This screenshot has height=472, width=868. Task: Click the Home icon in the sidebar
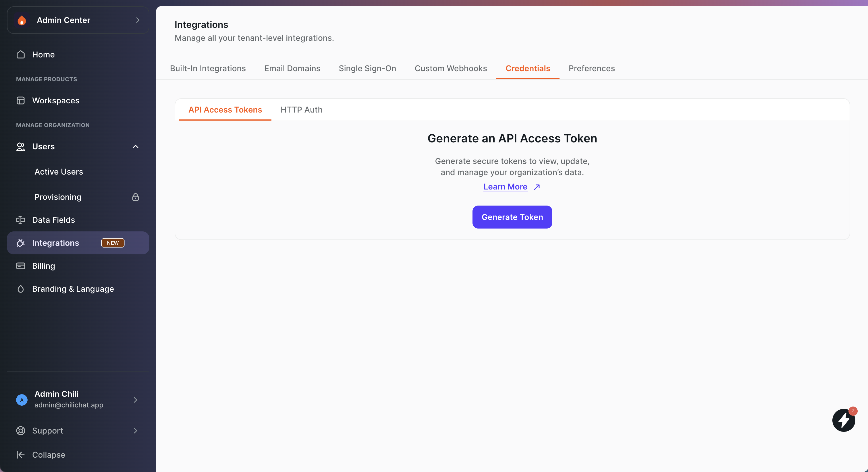click(x=21, y=55)
